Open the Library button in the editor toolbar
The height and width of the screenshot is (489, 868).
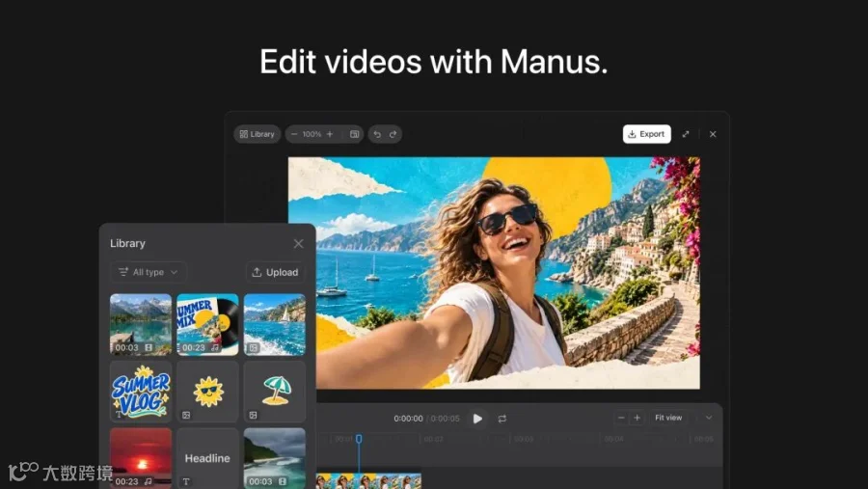tap(257, 134)
